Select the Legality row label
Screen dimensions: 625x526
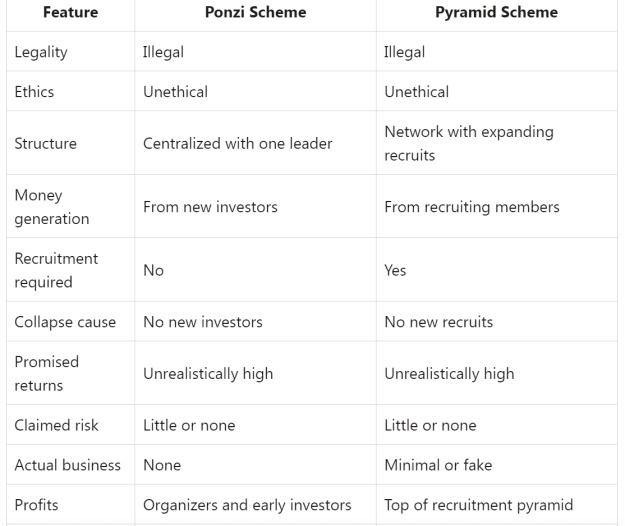pos(41,52)
